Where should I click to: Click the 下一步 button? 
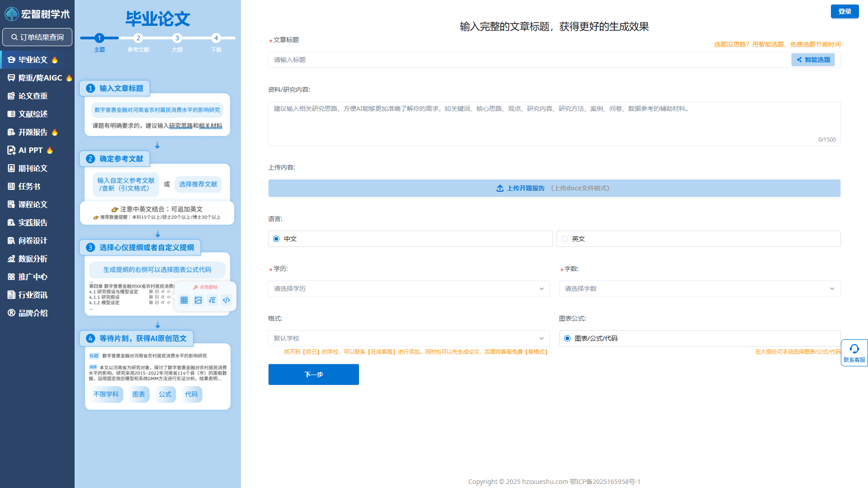[x=313, y=374]
